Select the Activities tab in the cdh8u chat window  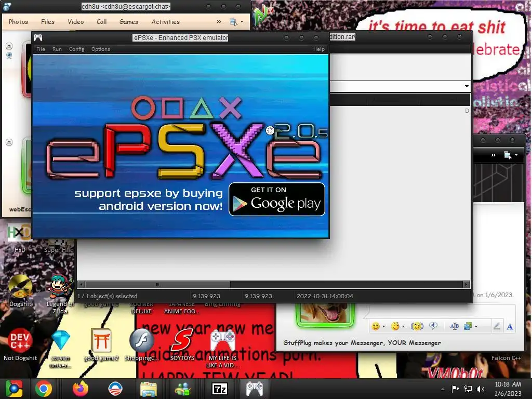pos(165,22)
